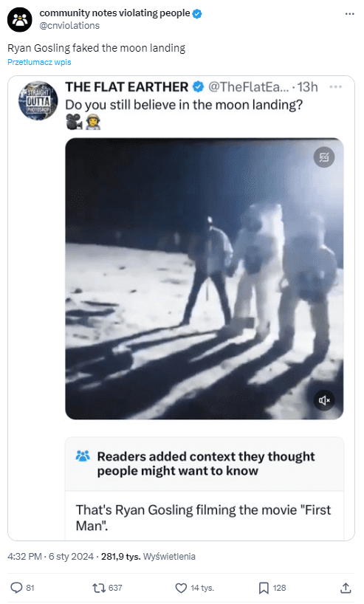This screenshot has width=364, height=604.
Task: Repost using the retweet icon
Action: point(99,588)
